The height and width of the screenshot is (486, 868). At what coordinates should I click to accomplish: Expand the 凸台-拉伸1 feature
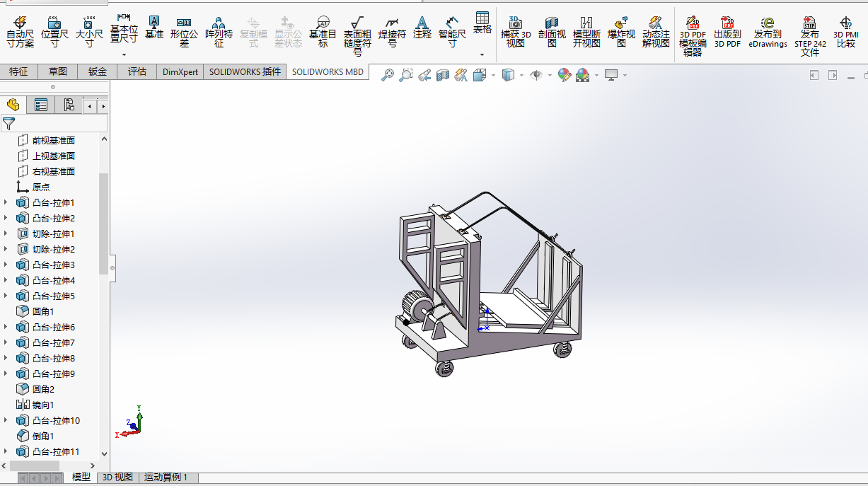(x=6, y=202)
